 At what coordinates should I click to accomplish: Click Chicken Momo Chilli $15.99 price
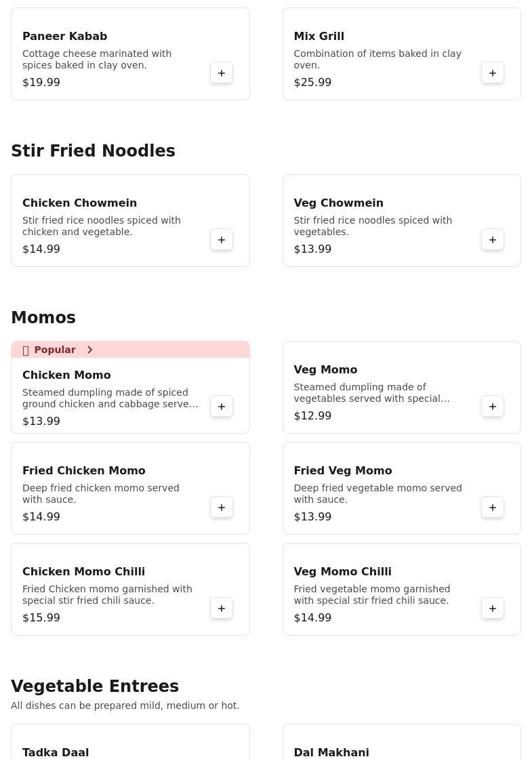click(x=41, y=618)
